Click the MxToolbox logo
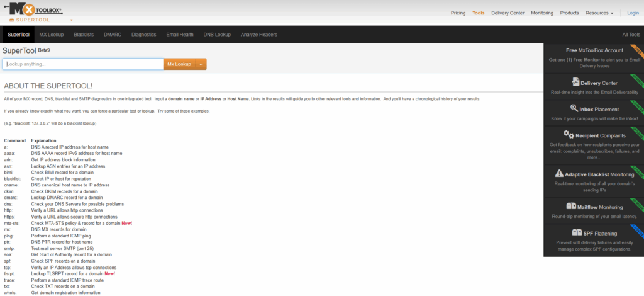The width and height of the screenshot is (644, 296). coord(34,8)
